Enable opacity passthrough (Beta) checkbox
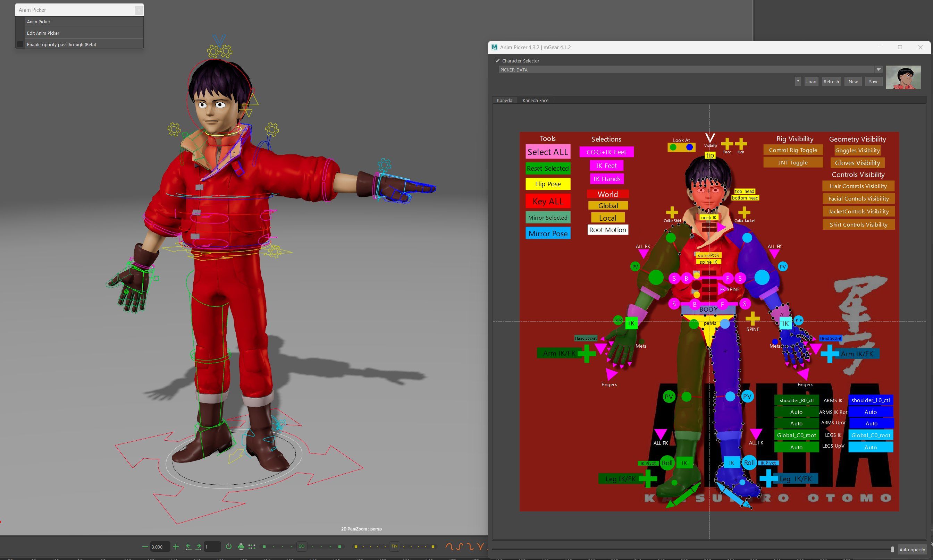 pos(20,44)
